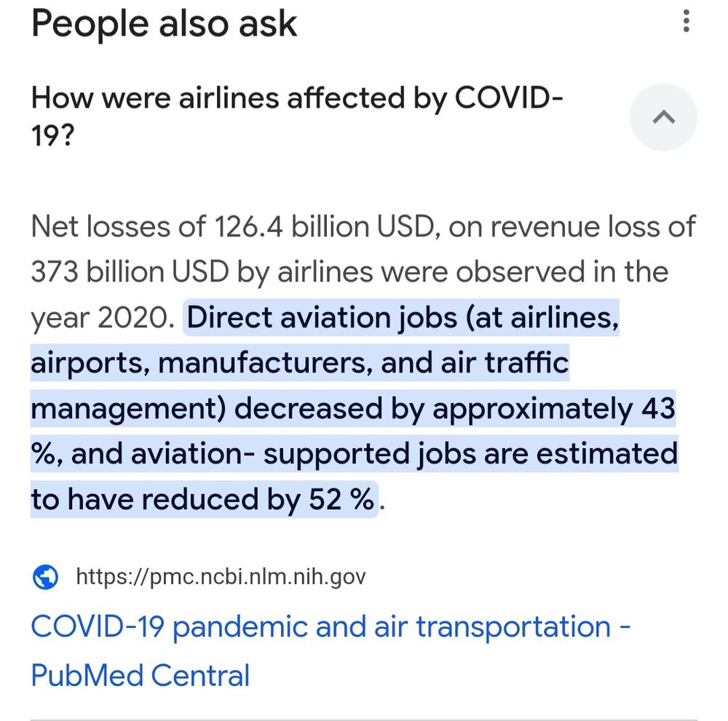Tap the question 'How were airlines affected'
This screenshot has height=721, width=728.
[297, 116]
